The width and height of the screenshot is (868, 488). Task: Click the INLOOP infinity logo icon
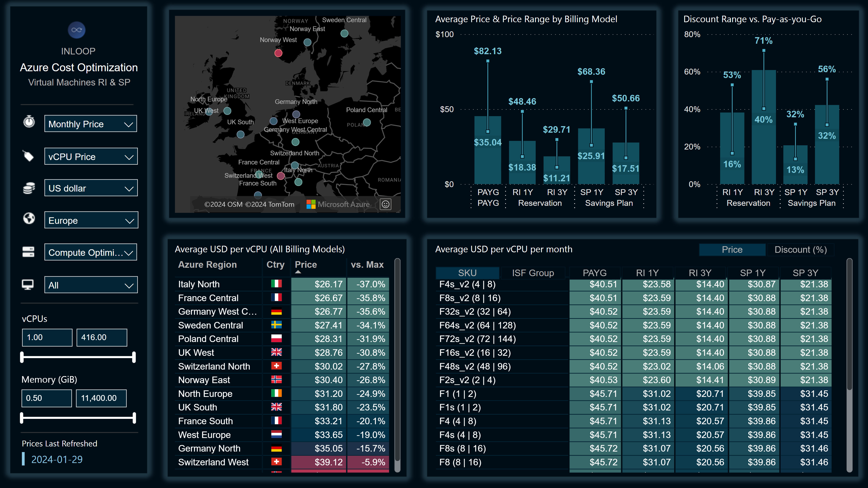coord(76,30)
